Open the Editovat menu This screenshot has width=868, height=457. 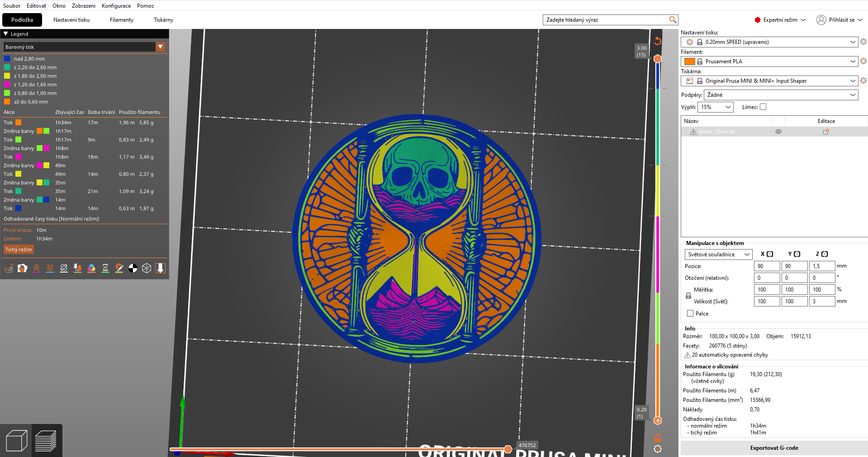36,6
